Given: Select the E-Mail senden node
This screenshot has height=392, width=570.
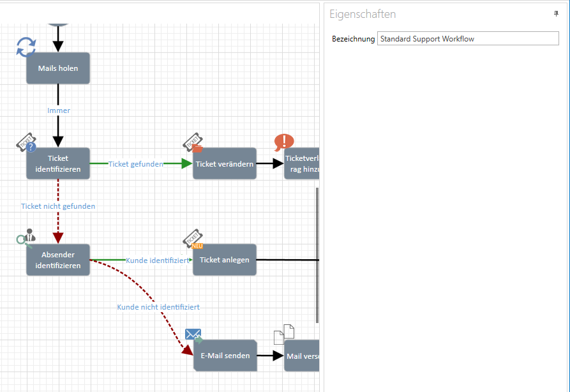Looking at the screenshot, I should click(225, 356).
